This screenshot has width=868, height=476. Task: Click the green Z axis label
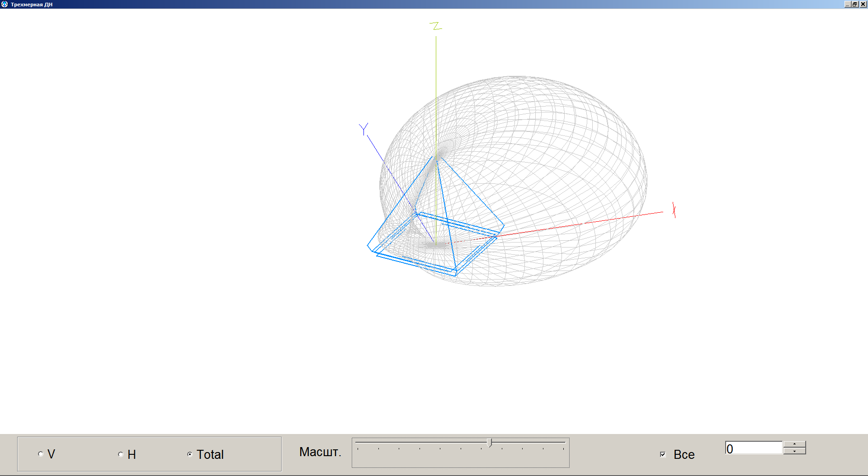pyautogui.click(x=435, y=26)
